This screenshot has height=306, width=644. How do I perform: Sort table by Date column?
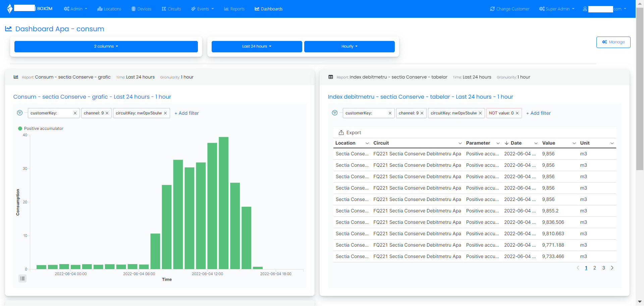516,143
